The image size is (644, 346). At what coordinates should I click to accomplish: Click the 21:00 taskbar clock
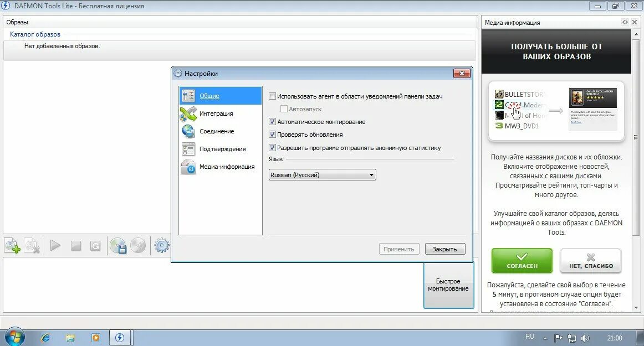click(x=615, y=338)
